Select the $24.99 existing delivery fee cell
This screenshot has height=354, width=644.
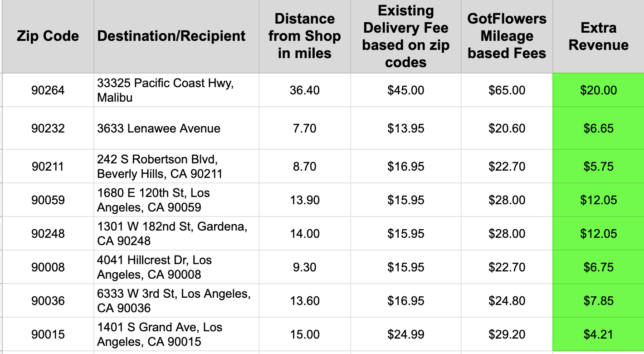[x=405, y=334]
